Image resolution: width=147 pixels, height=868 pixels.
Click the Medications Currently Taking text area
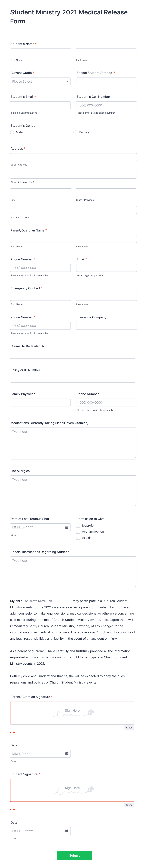click(73, 443)
